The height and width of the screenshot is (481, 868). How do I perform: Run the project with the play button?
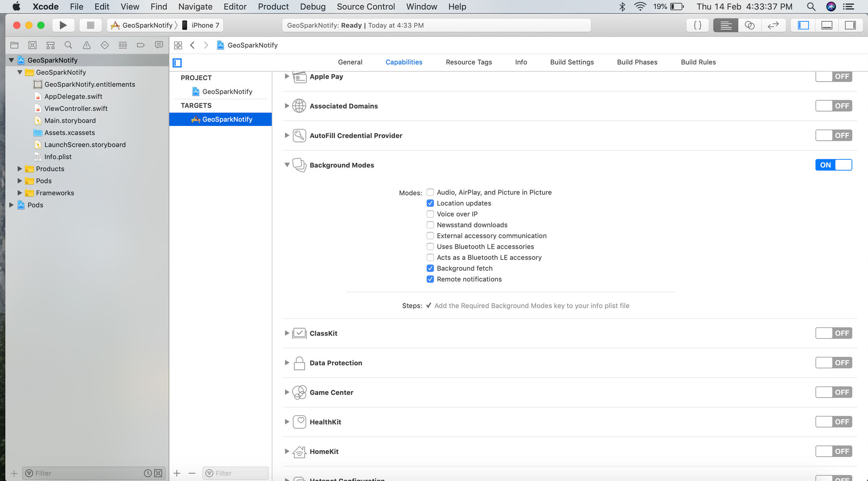[x=63, y=25]
